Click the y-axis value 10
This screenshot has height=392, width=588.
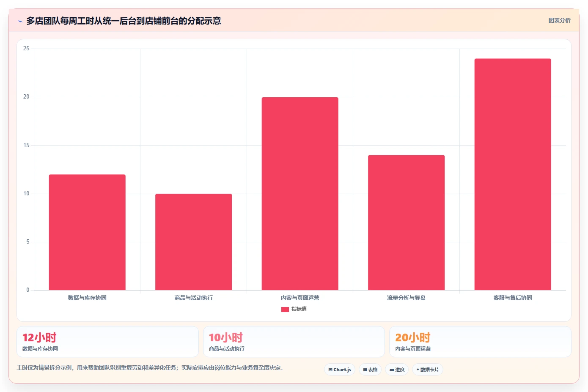point(26,194)
